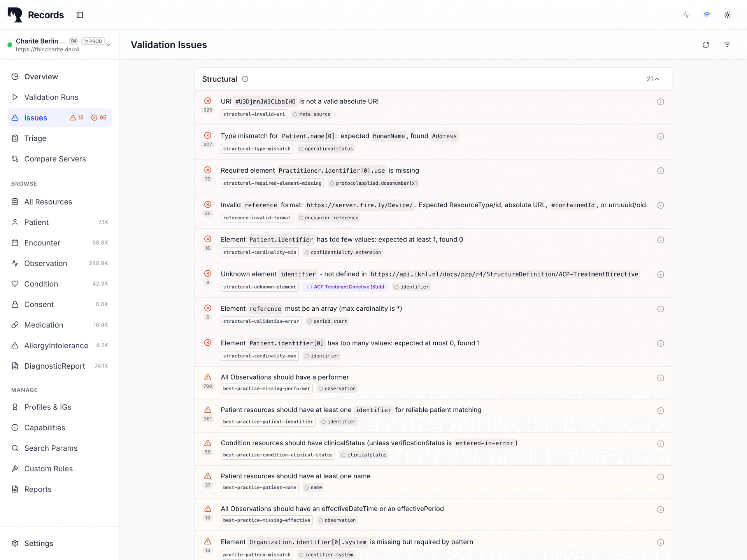Open Capabilities page

click(x=60, y=427)
